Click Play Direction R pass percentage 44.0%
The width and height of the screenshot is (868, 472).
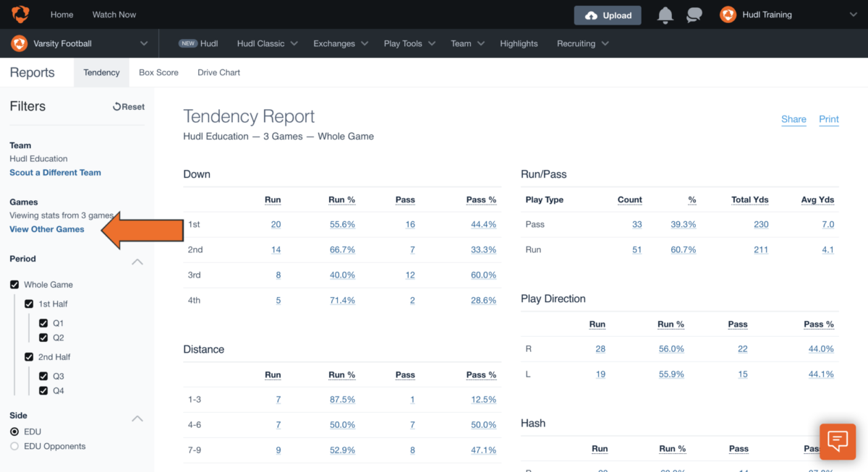point(821,349)
